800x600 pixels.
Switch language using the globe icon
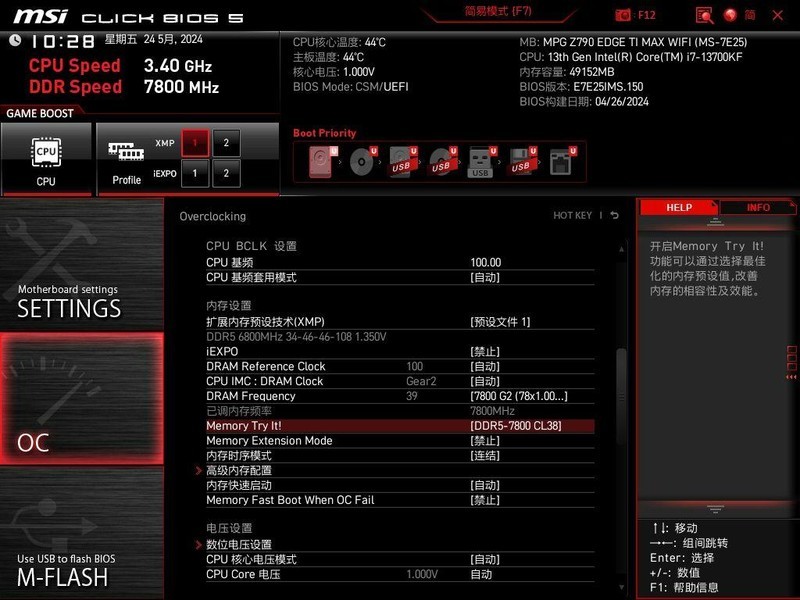click(x=729, y=15)
